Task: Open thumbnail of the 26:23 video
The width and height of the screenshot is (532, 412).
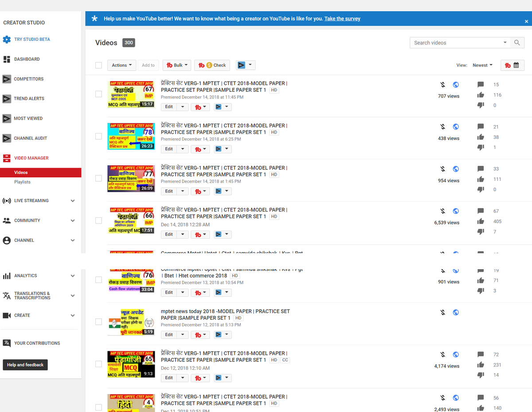Action: pyautogui.click(x=131, y=136)
